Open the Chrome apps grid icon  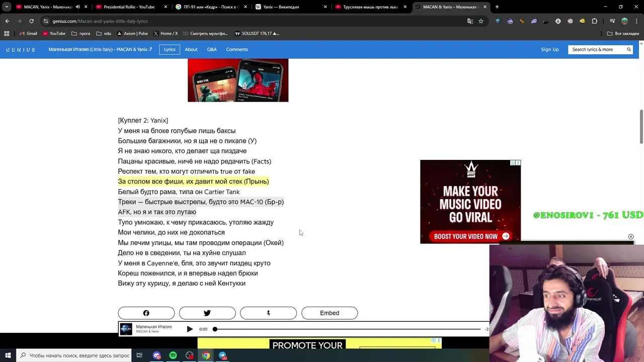(x=7, y=33)
